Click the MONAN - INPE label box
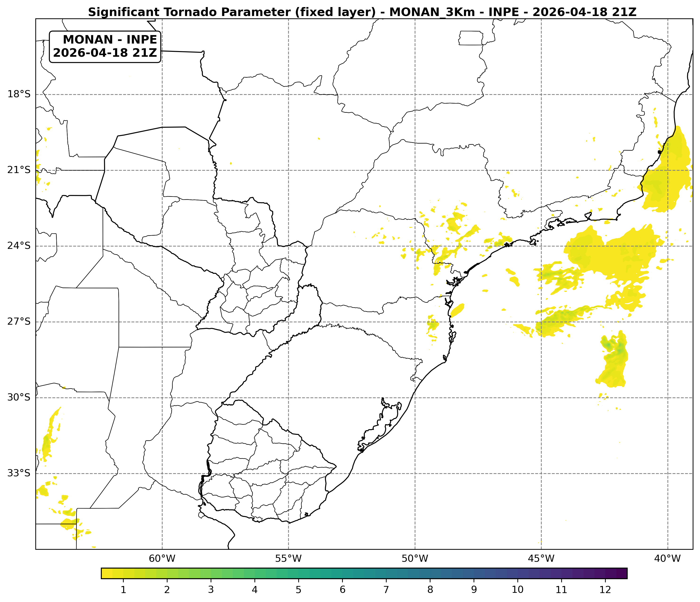 click(x=105, y=47)
